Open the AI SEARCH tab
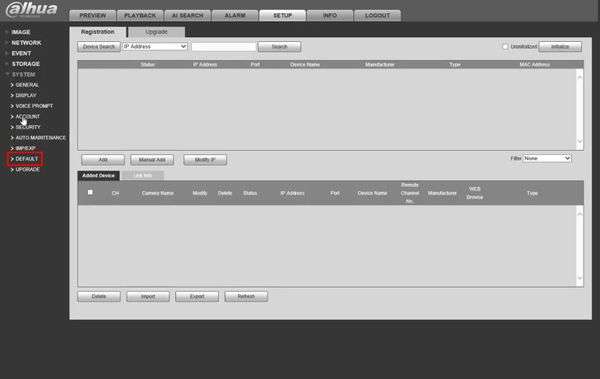This screenshot has height=379, width=600. [x=188, y=15]
